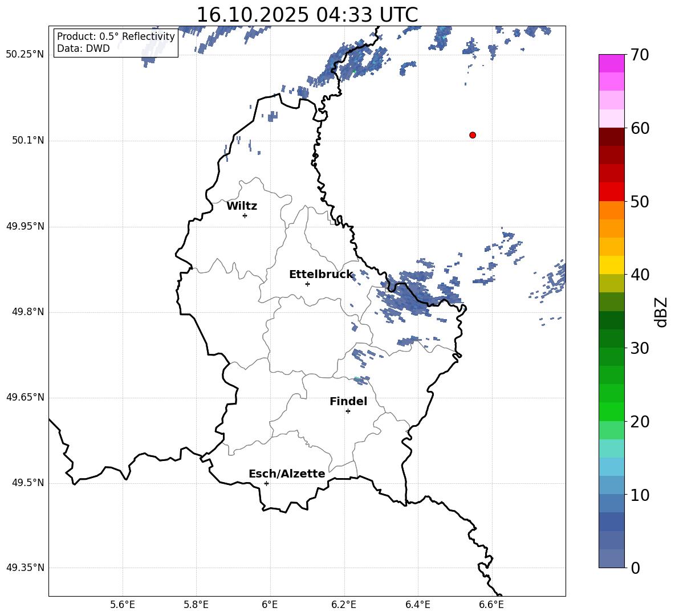Click the 0 tick on the colorbar

pos(635,568)
